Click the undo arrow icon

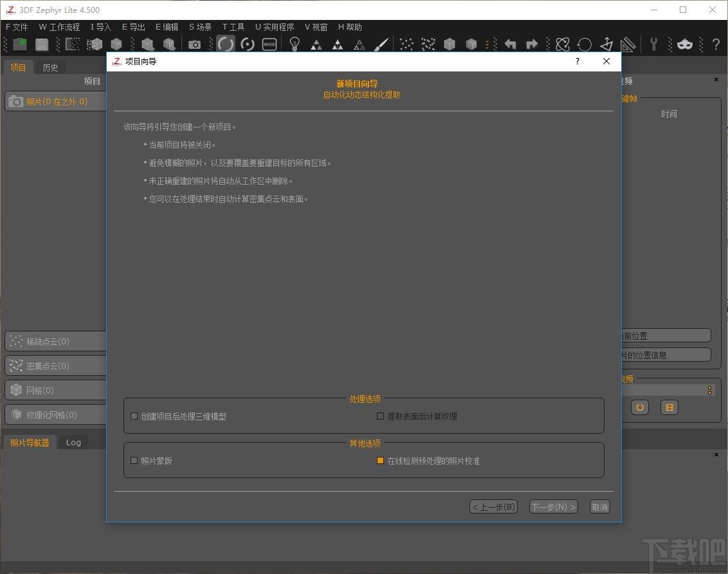[510, 44]
